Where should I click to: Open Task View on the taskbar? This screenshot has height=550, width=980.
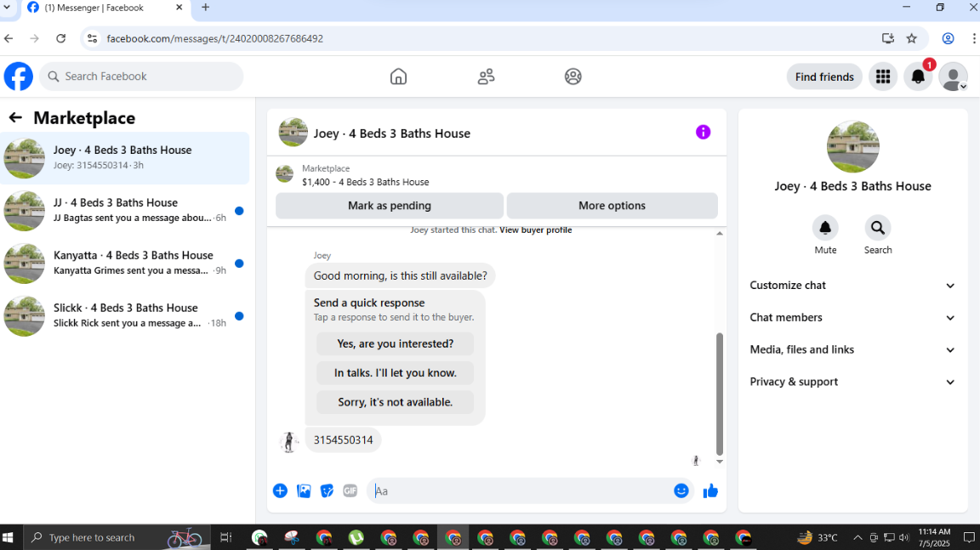coord(225,537)
